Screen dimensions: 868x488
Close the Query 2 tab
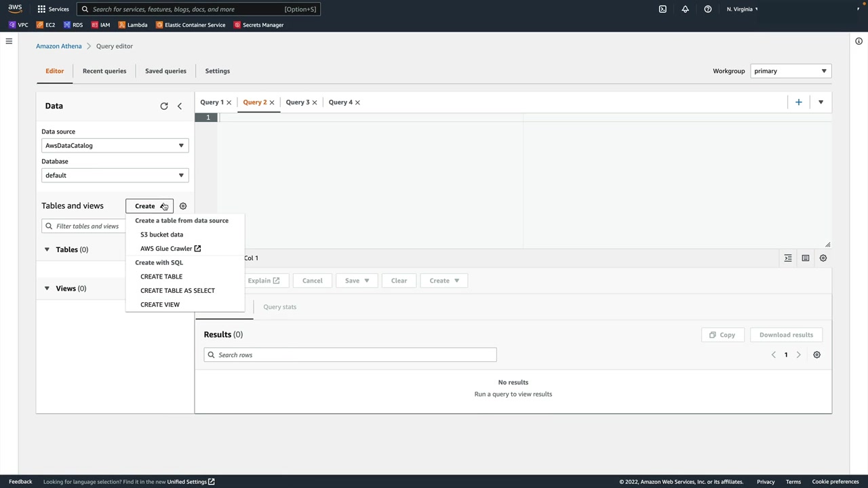coord(272,102)
